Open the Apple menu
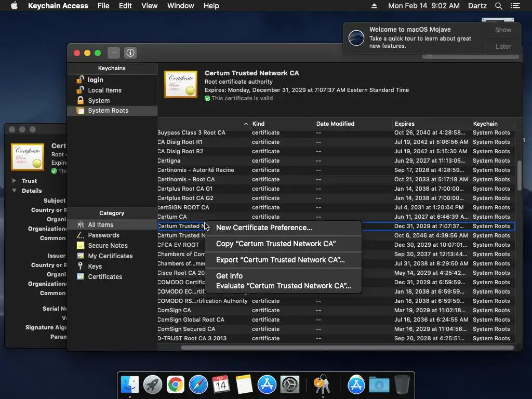 point(14,6)
